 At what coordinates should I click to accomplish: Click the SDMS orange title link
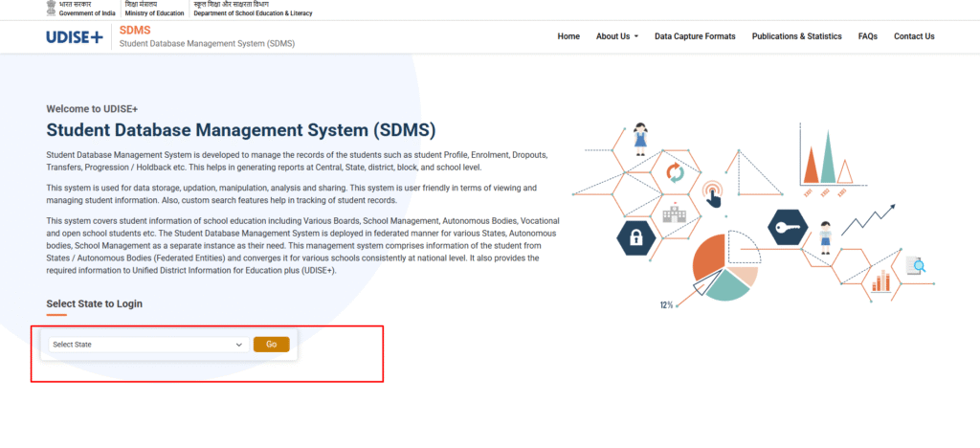coord(135,30)
